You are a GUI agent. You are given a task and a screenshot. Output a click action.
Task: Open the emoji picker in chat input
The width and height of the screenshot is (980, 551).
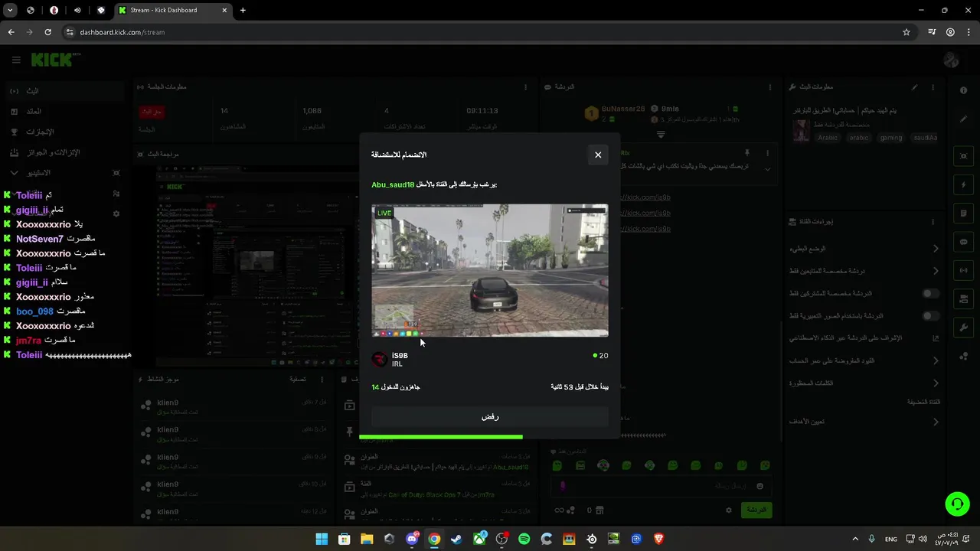[x=759, y=486]
